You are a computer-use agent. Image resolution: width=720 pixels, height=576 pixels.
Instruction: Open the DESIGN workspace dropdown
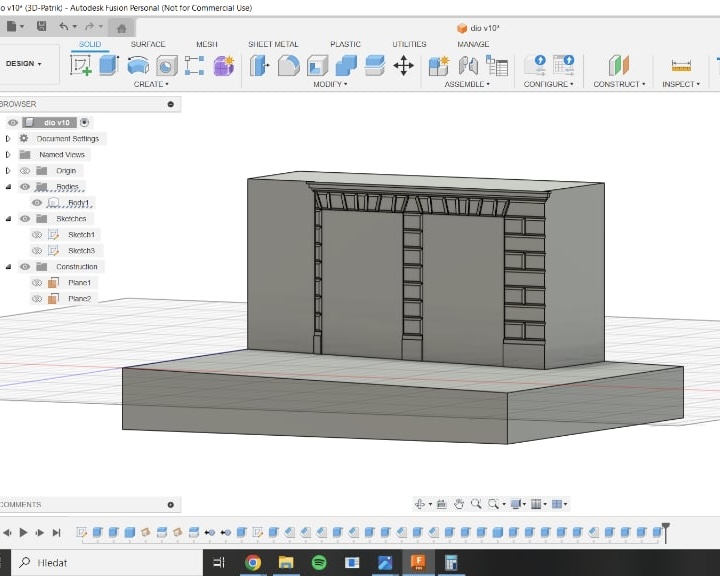(24, 63)
